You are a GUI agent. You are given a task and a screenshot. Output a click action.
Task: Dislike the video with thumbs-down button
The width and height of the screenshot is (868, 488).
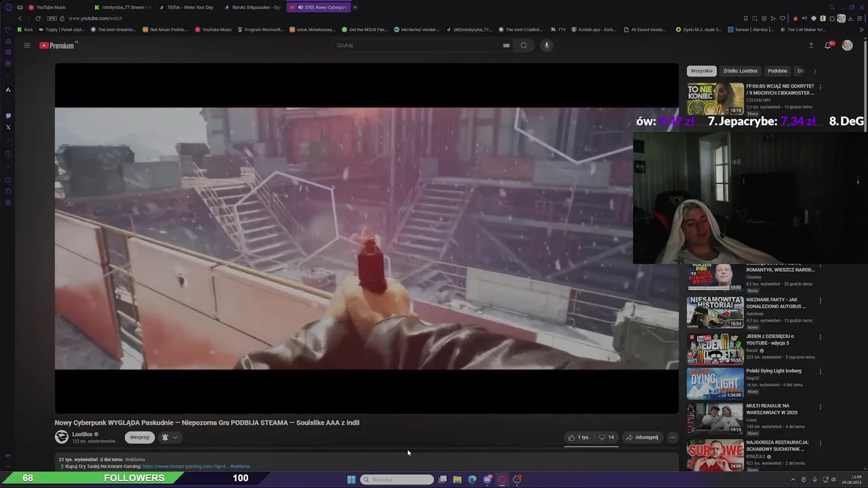pos(606,437)
